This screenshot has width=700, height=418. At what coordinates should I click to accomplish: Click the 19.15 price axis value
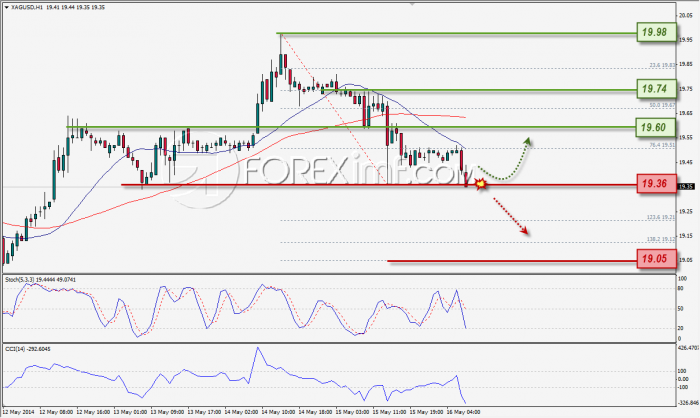686,236
